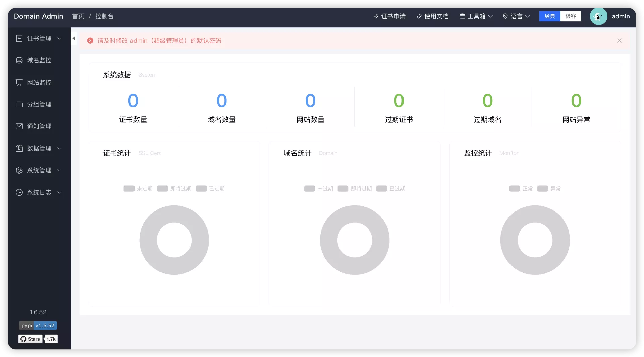Select 系统管理 menu label
Screen dimensions: 644x357
39,170
